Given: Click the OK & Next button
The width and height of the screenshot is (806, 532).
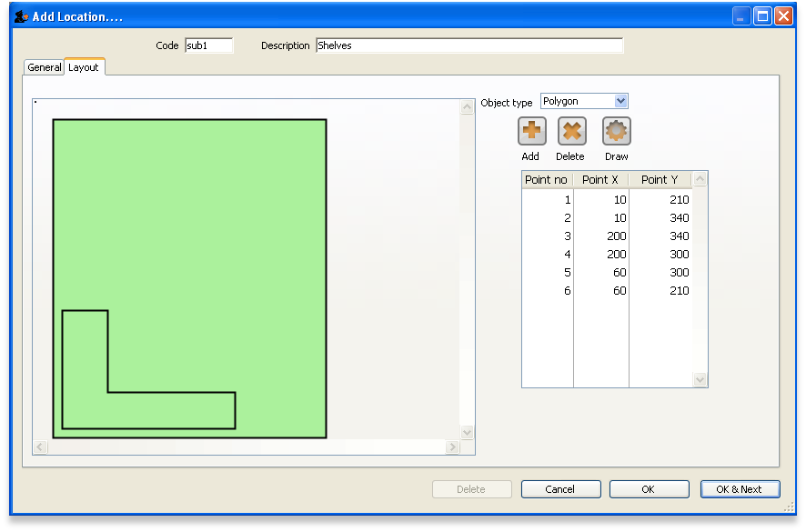Looking at the screenshot, I should coord(739,489).
